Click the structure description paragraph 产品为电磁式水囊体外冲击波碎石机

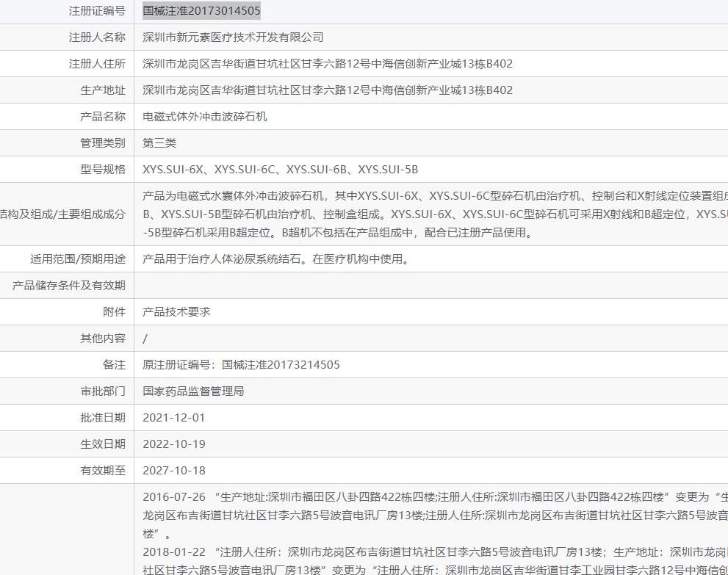[x=435, y=214]
